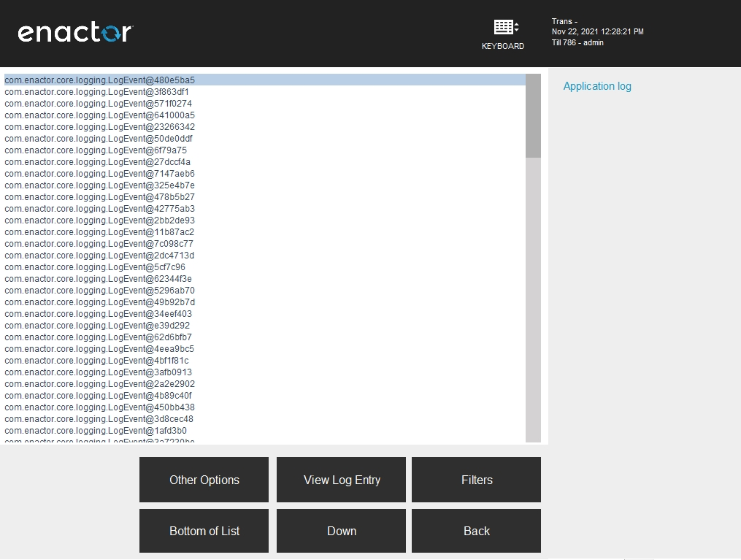Open Other Options

(x=204, y=480)
